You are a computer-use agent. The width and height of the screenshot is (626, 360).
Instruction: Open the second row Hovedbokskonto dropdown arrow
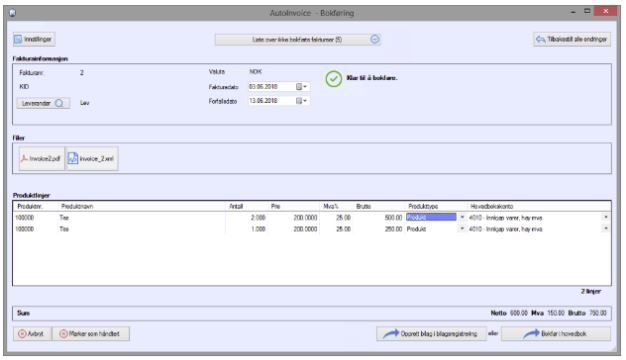pyautogui.click(x=606, y=229)
